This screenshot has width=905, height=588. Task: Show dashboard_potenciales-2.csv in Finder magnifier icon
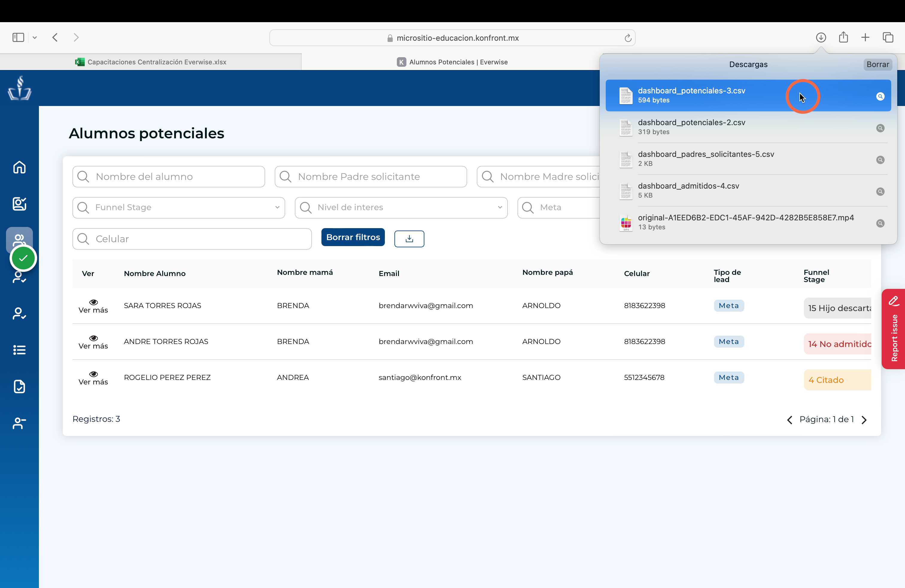(x=880, y=128)
